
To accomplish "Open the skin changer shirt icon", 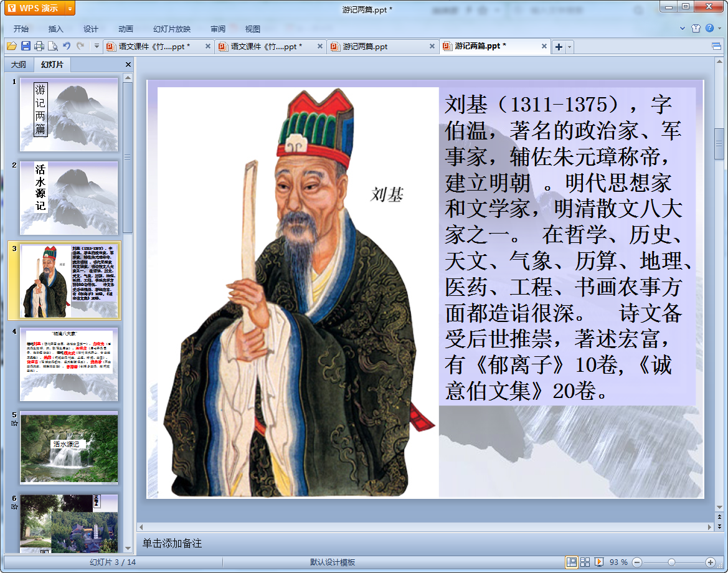I will (696, 28).
